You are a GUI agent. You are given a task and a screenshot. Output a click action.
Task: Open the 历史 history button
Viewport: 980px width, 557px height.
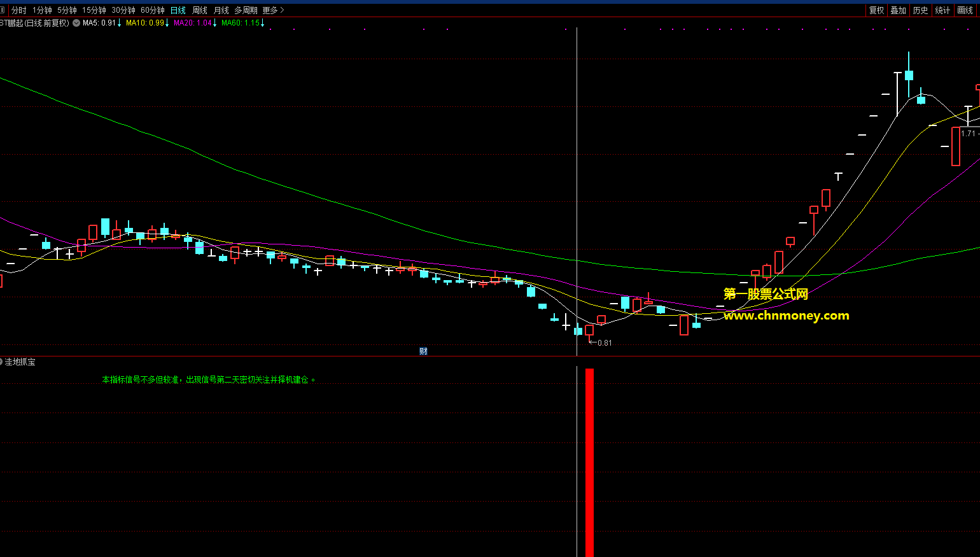921,10
